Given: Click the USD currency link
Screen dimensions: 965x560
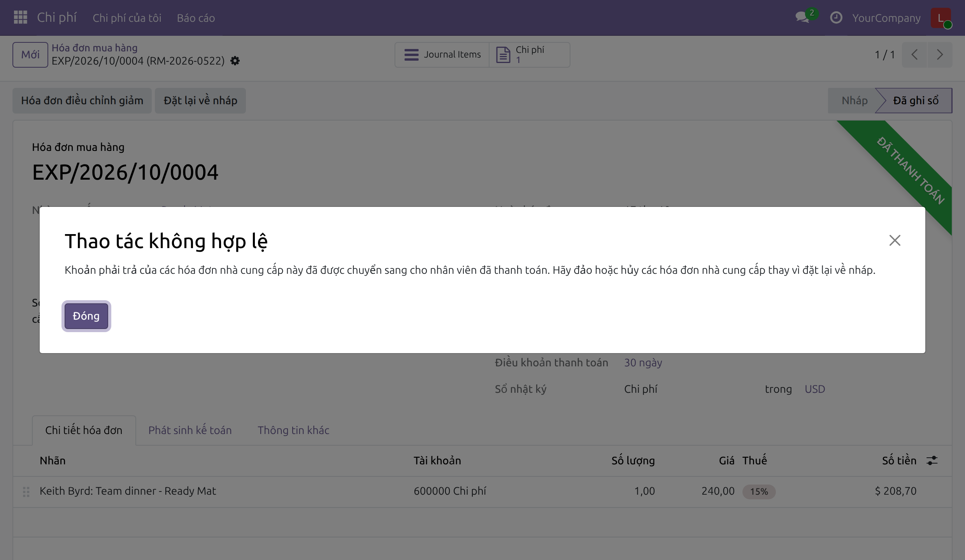Looking at the screenshot, I should click(x=815, y=389).
